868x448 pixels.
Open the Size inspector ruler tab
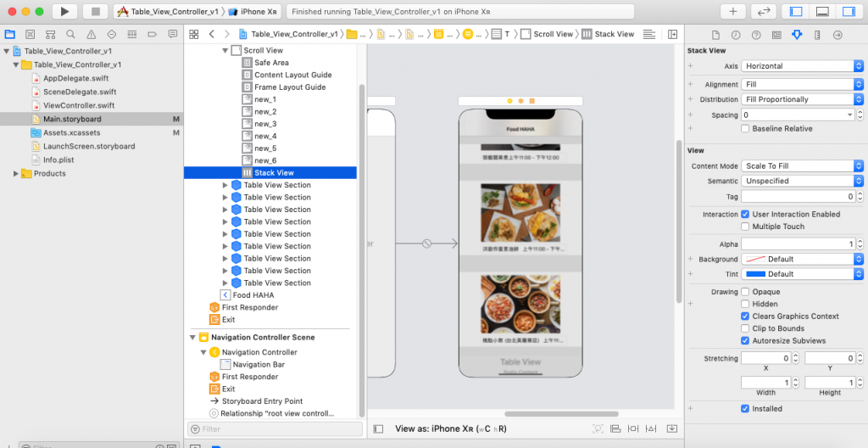coord(817,35)
